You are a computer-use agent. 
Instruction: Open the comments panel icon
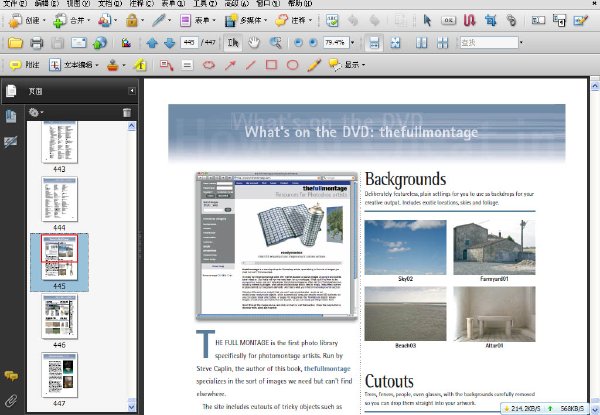(11, 376)
